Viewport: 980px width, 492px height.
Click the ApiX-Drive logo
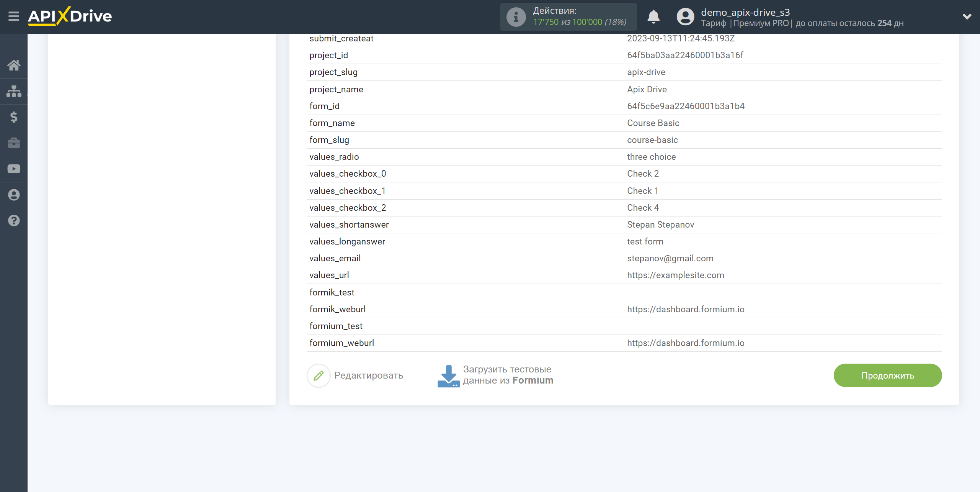(x=70, y=16)
